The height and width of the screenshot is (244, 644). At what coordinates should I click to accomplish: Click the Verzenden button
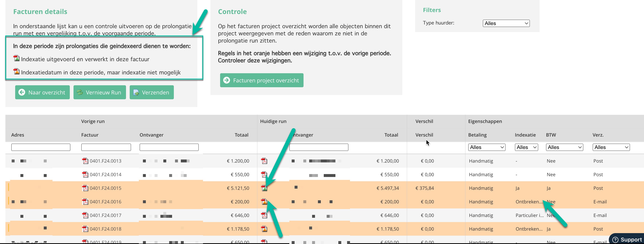[151, 92]
